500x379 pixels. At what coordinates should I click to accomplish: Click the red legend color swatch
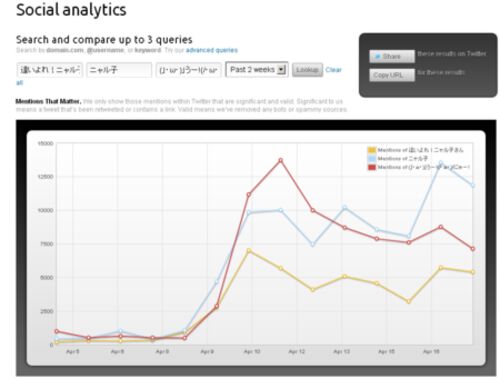(x=372, y=167)
